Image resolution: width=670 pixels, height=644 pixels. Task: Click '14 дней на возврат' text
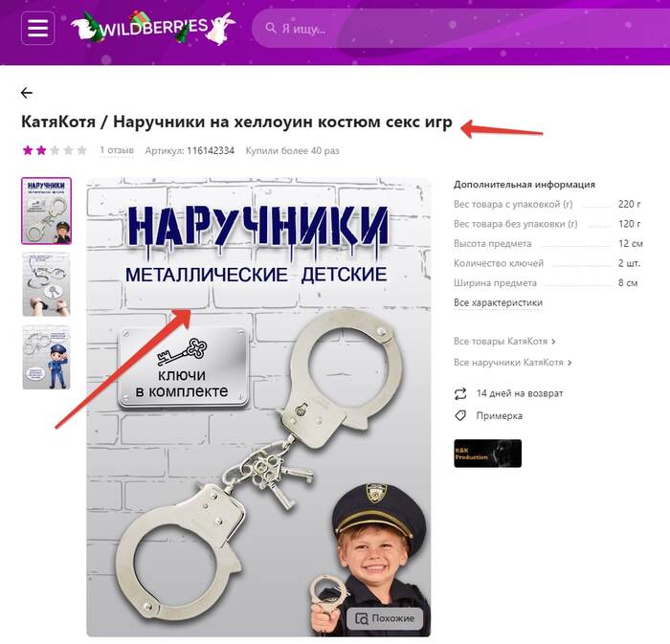coord(520,393)
